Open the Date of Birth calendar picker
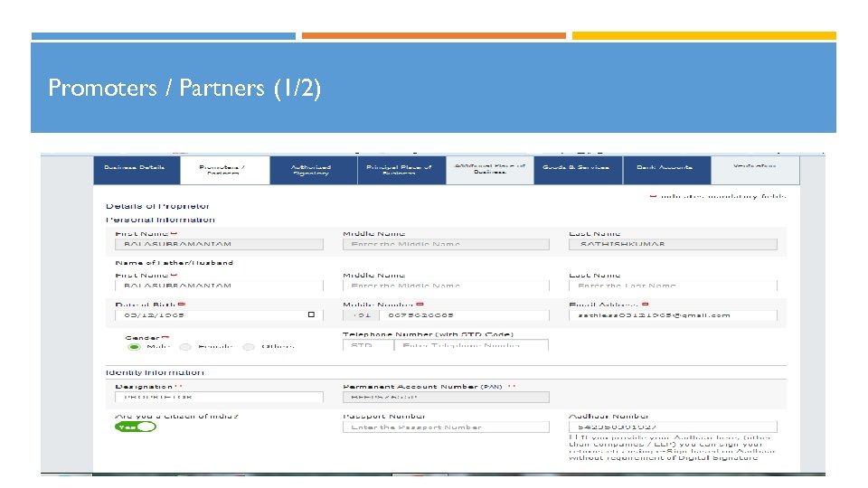 311,314
